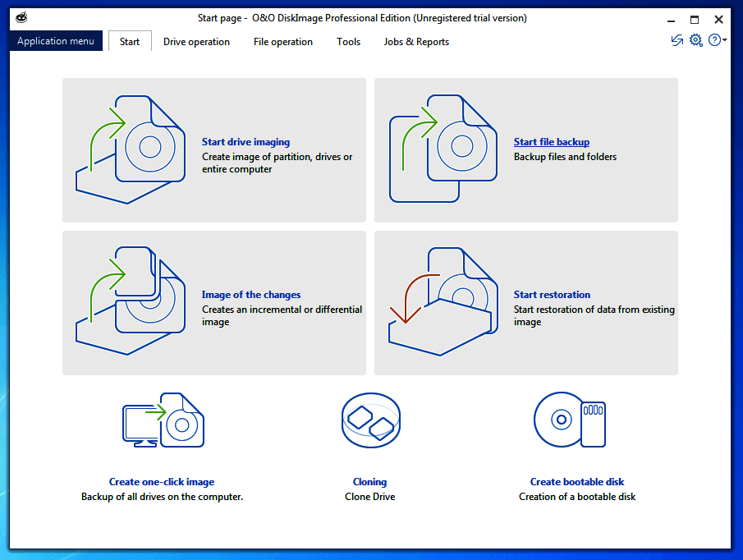This screenshot has width=743, height=560.
Task: Open the Create bootable disk icon
Action: [570, 420]
